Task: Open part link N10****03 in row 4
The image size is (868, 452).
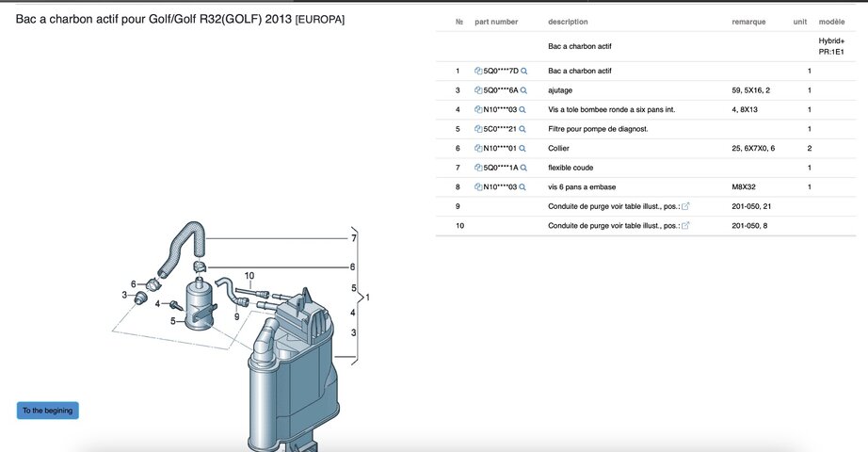Action: 500,109
